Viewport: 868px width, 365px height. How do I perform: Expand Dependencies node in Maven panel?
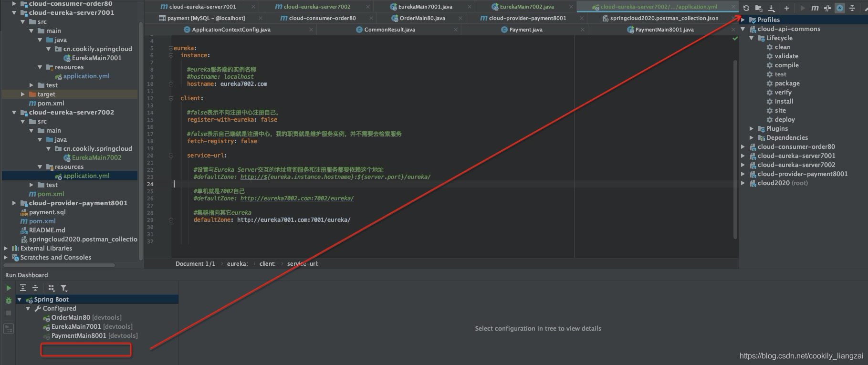[752, 137]
